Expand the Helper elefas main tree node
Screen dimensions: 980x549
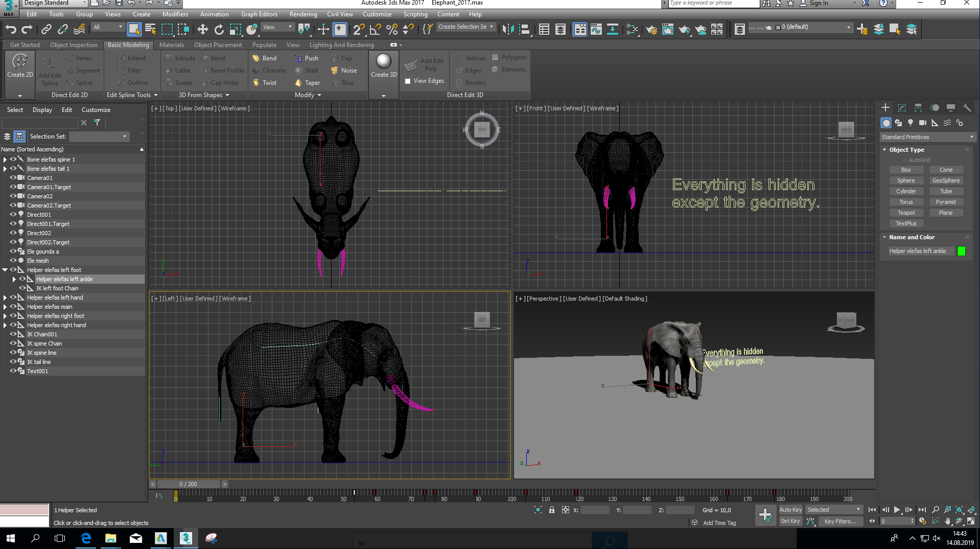5,307
